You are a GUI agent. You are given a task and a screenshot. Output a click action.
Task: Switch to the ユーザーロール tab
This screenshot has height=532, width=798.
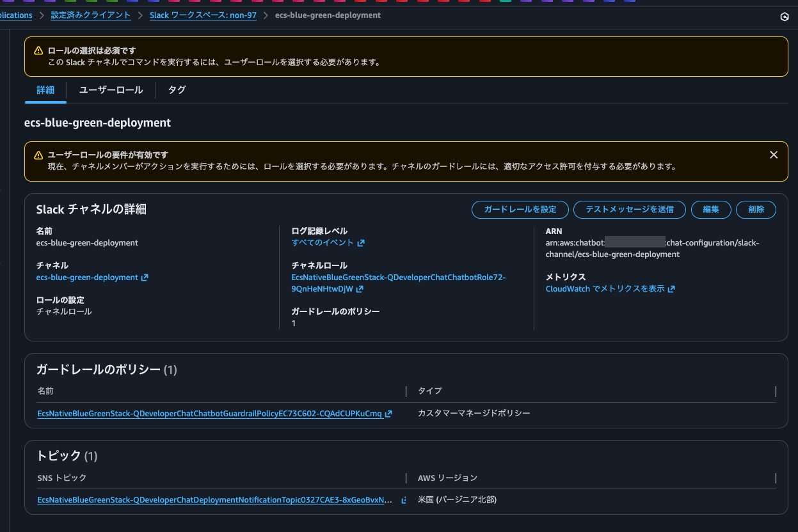110,90
